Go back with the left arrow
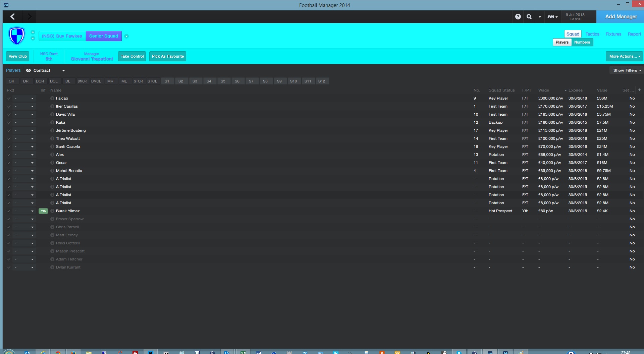Viewport: 644px width, 354px height. coord(13,16)
